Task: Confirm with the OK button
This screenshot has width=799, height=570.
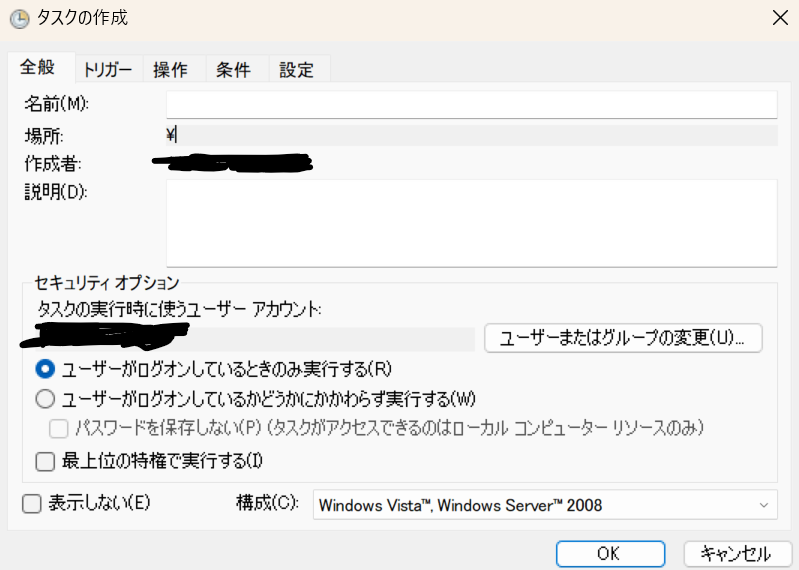Action: (610, 554)
